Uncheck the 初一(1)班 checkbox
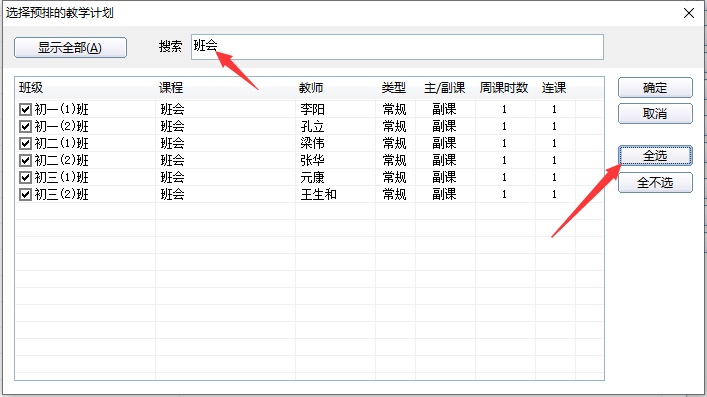Screen dimensions: 707x397 (x=25, y=109)
